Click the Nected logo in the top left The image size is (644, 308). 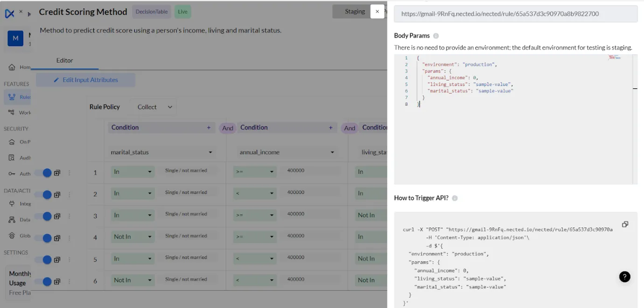coord(10,14)
